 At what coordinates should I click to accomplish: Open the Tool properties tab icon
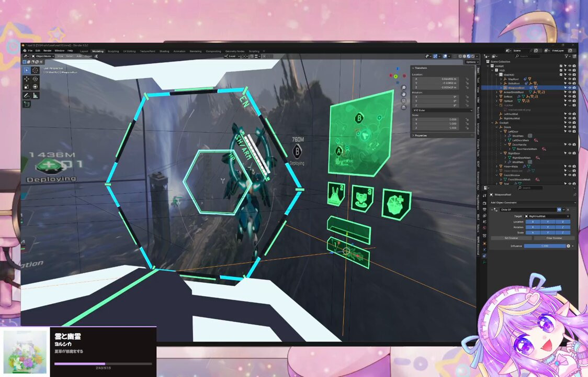coord(484,195)
